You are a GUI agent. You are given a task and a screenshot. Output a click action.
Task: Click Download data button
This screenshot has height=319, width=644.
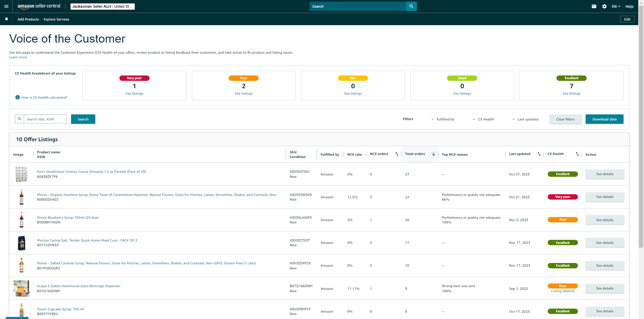[x=604, y=119]
